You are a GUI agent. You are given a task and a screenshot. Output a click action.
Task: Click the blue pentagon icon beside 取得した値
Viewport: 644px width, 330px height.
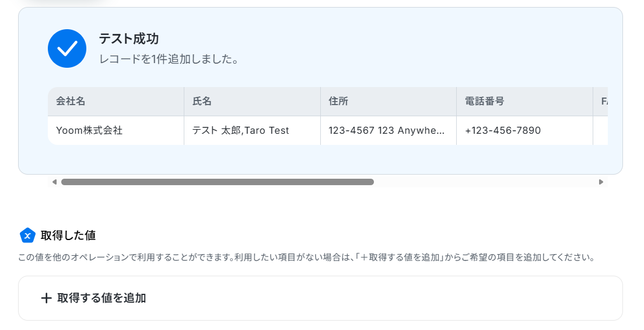point(27,235)
